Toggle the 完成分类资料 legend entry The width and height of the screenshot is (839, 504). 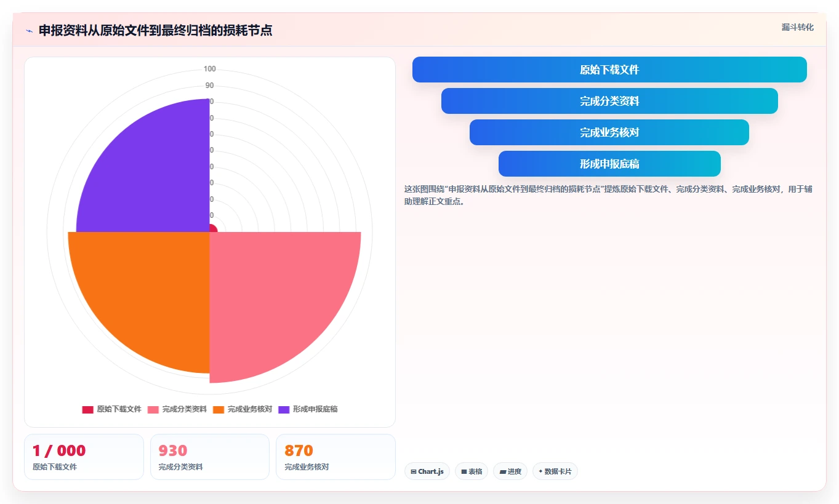click(177, 409)
